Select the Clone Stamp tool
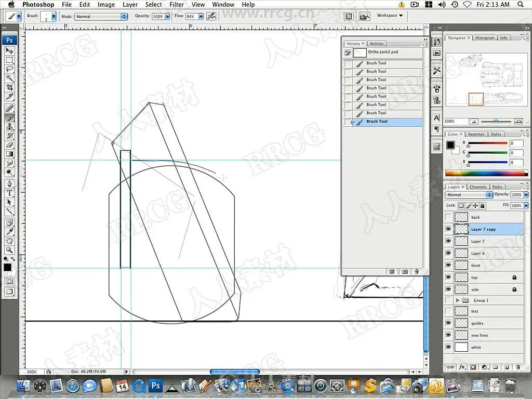This screenshot has height=399, width=532. point(9,127)
